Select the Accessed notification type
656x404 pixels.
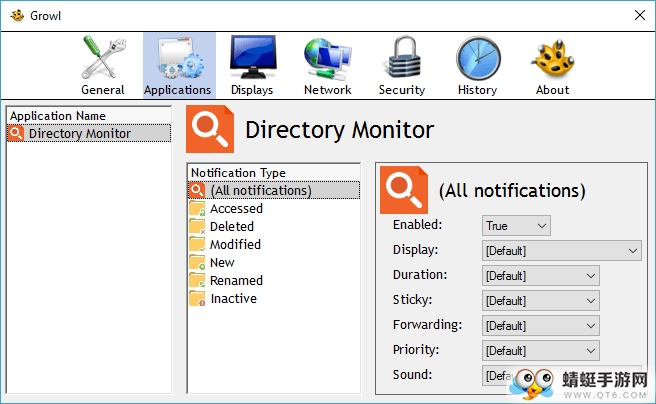[236, 208]
